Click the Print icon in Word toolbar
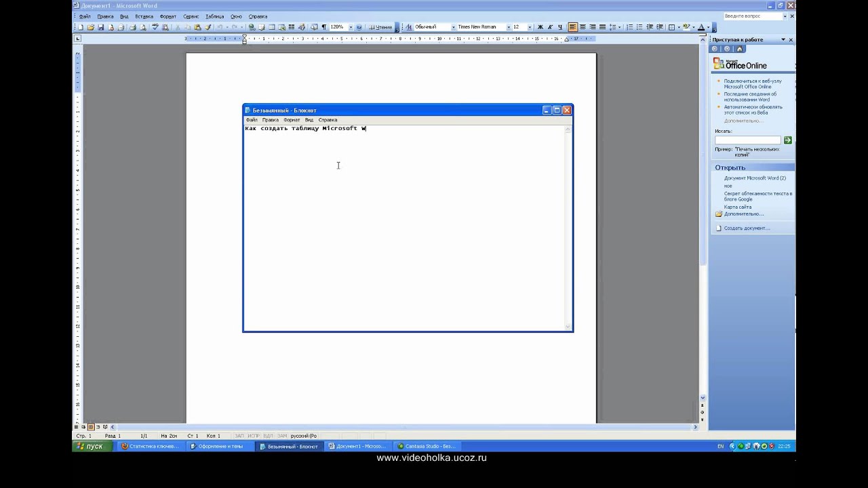Image resolution: width=868 pixels, height=488 pixels. click(133, 27)
